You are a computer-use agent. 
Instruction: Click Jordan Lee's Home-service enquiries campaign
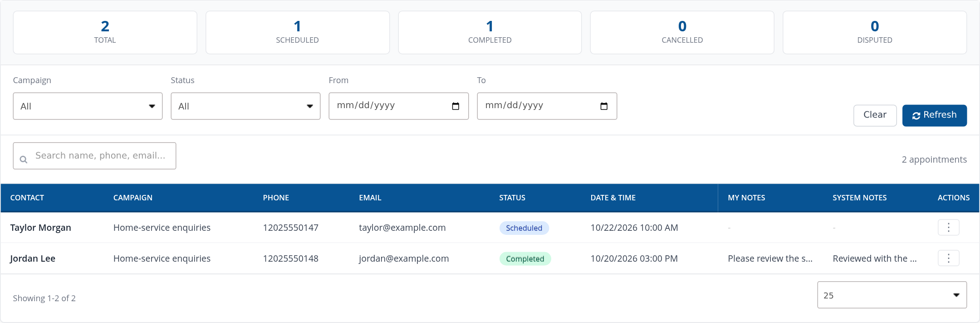point(162,258)
